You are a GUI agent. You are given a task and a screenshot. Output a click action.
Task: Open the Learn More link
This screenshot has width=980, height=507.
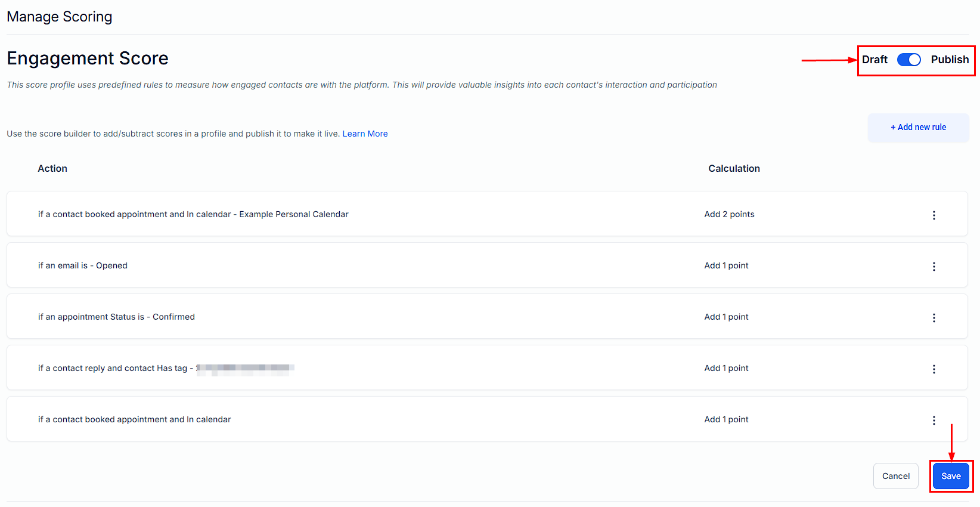365,134
